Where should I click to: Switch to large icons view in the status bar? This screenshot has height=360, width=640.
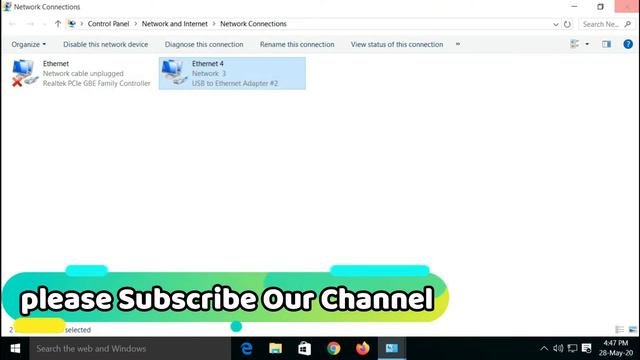click(x=633, y=329)
